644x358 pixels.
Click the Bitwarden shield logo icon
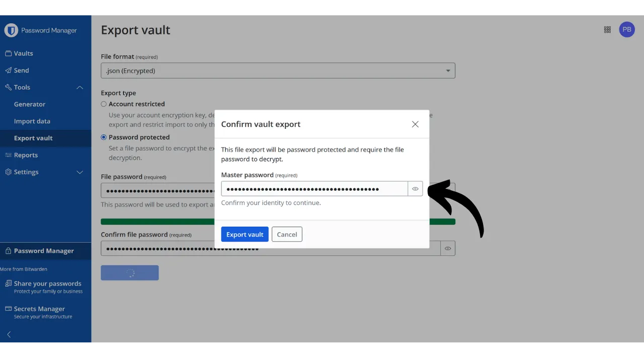pos(11,30)
